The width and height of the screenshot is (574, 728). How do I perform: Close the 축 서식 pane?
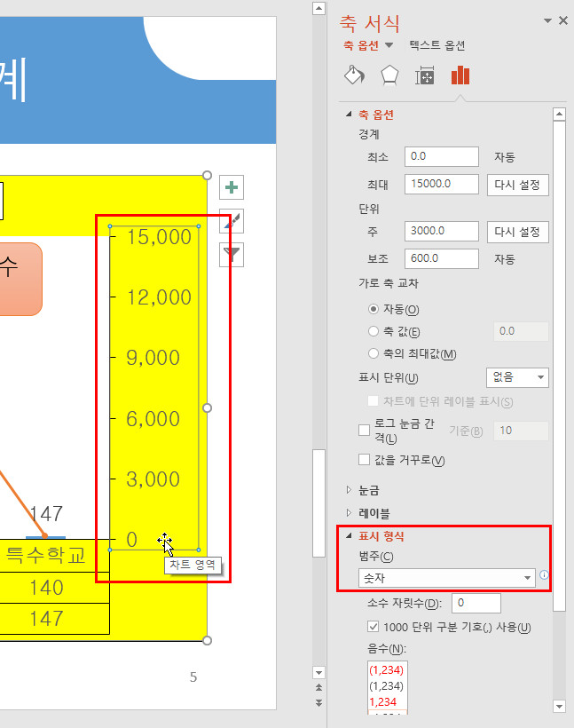(562, 20)
